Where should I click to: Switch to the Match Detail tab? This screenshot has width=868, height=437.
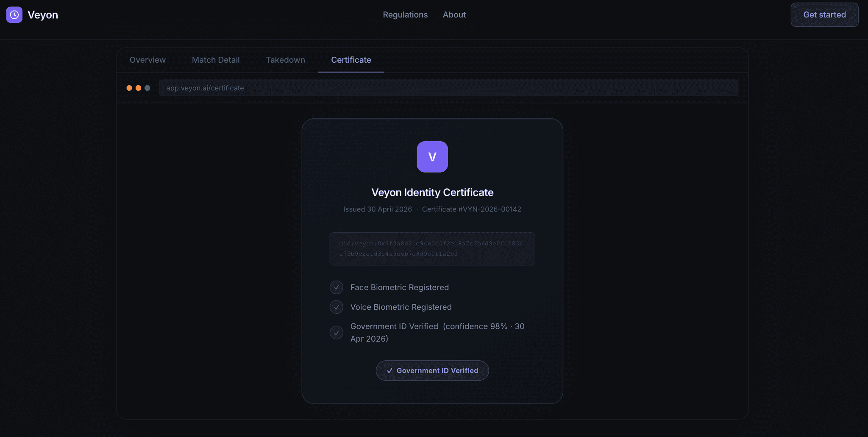click(216, 60)
